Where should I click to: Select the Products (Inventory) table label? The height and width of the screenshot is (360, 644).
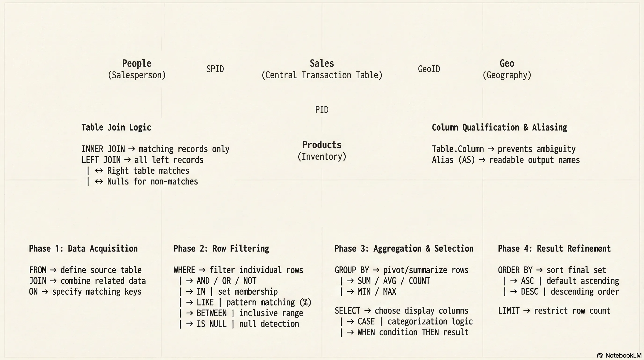tap(322, 145)
